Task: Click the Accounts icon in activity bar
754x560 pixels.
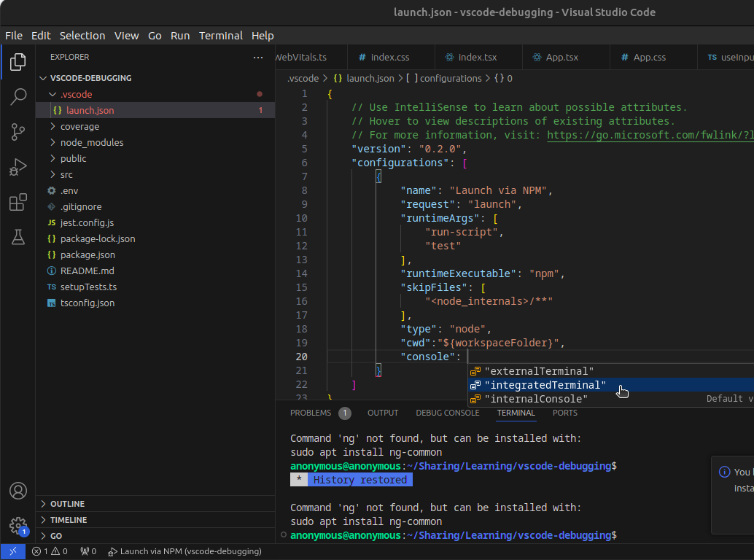Action: pos(18,491)
